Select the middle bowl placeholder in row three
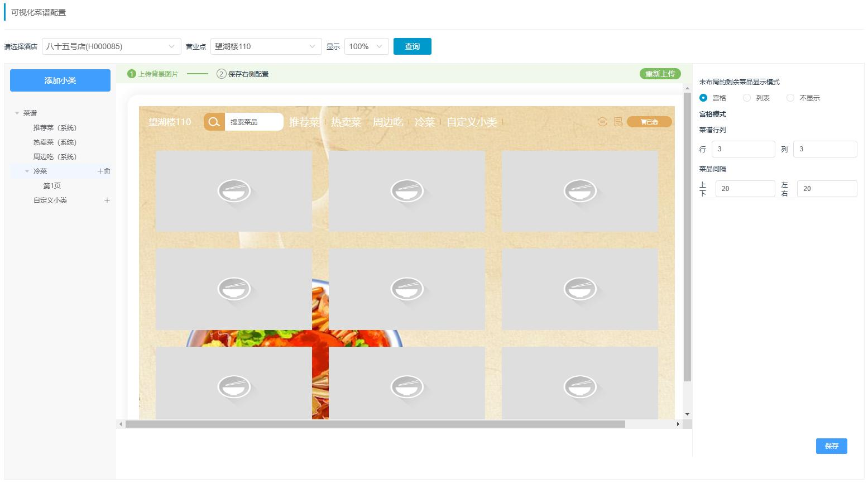868x483 pixels. point(407,383)
